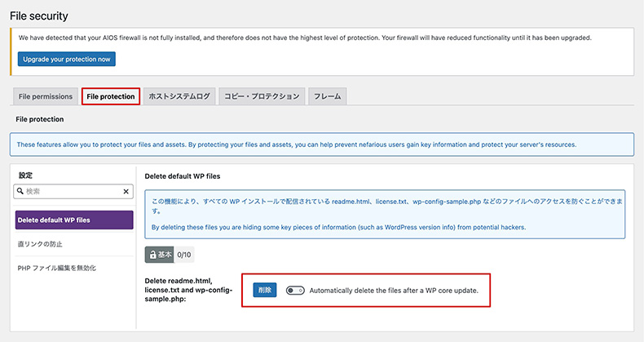Click the magnifier icon in search box
This screenshot has height=342, width=644.
21,192
